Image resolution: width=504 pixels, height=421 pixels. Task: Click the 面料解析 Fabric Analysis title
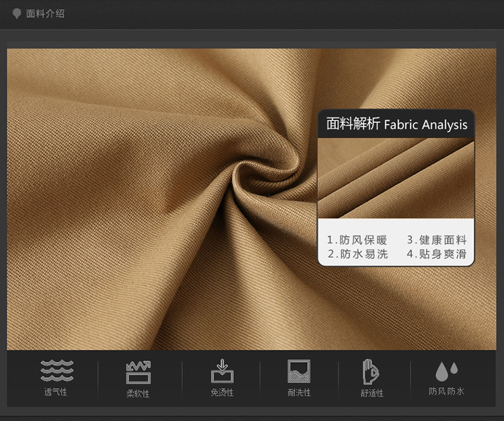coord(396,124)
